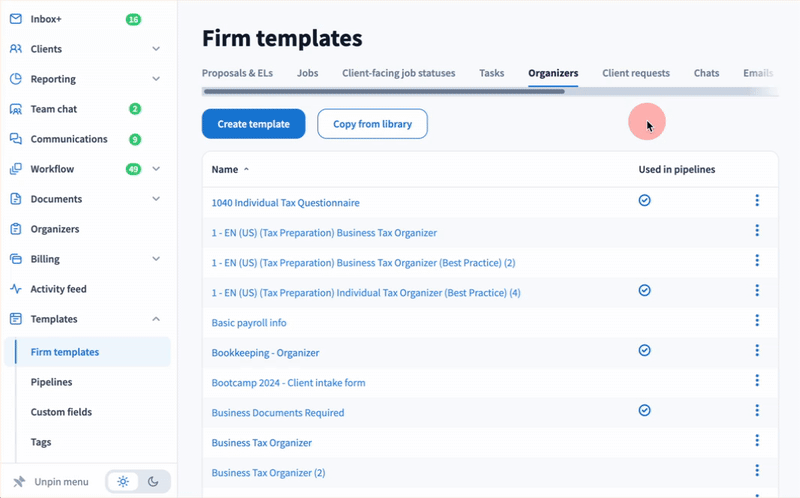Expand the Workflow menu chevron
The height and width of the screenshot is (498, 800).
point(156,169)
